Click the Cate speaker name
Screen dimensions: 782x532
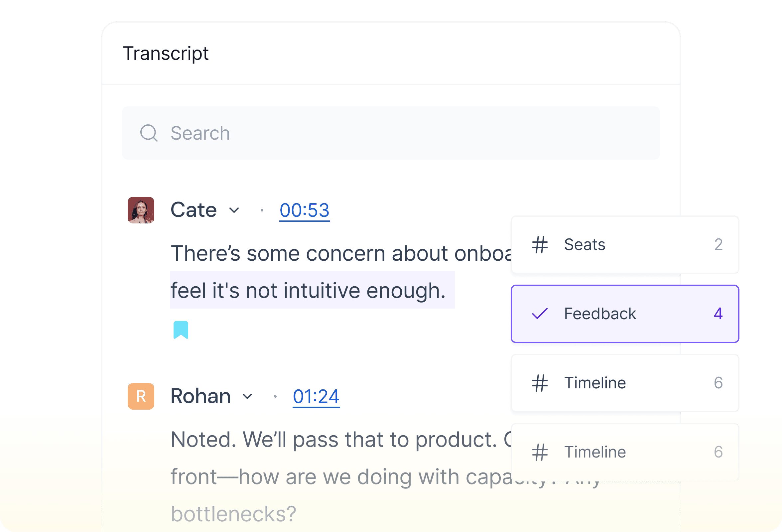tap(194, 210)
